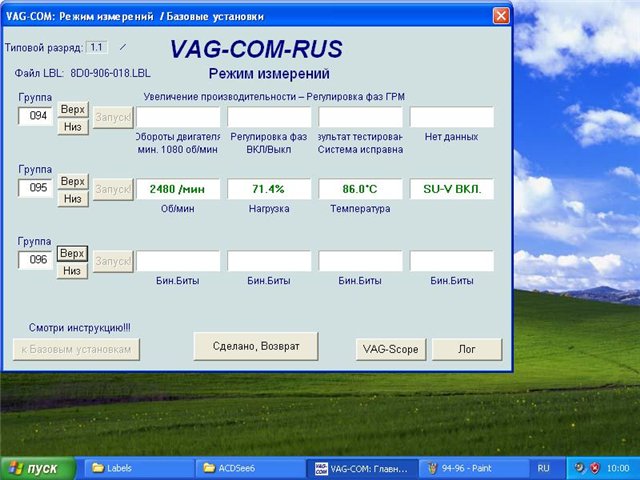Click the Смотри инструкцию!!! text
This screenshot has height=480, width=640.
[x=80, y=327]
